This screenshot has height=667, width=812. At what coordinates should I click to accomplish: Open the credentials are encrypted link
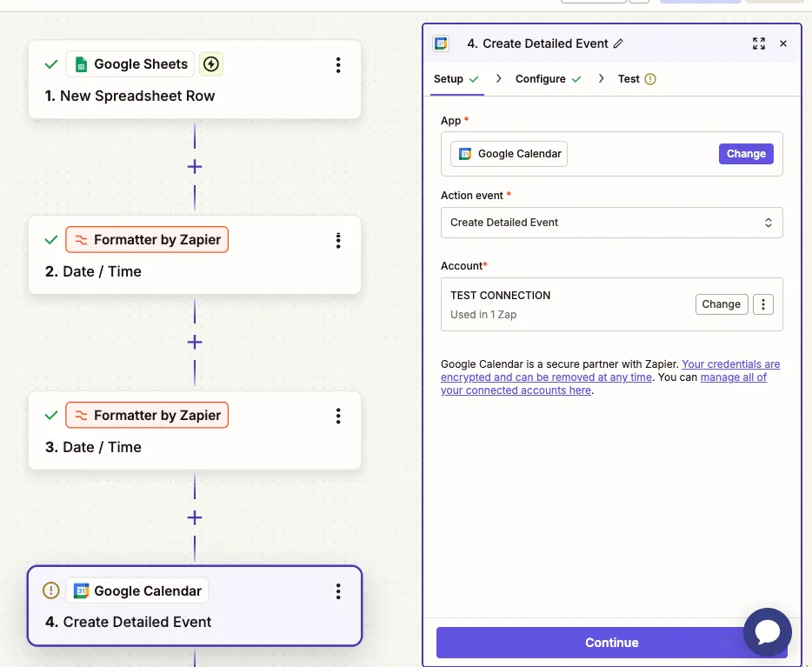(610, 370)
